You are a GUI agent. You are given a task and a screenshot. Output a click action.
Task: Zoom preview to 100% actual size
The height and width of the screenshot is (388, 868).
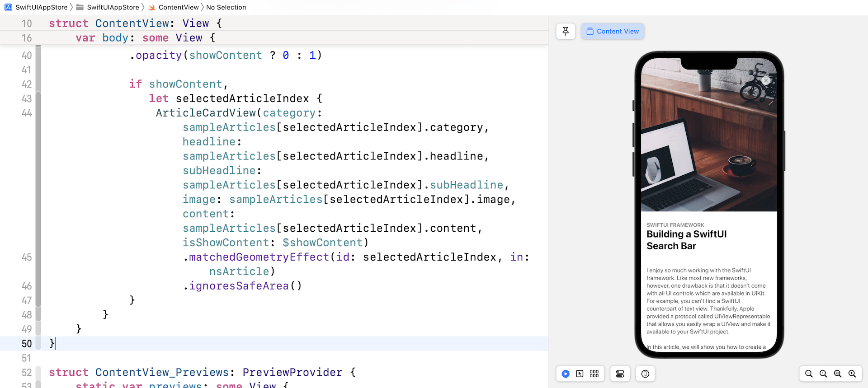click(x=823, y=374)
